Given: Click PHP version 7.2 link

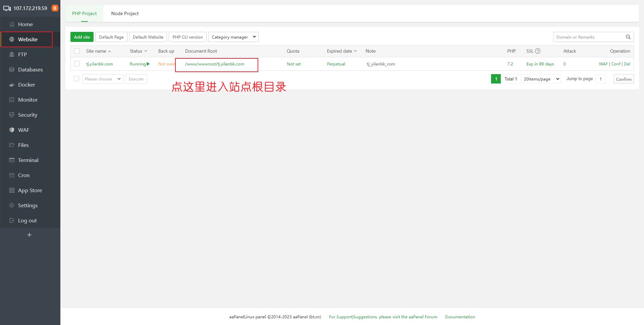Looking at the screenshot, I should click(510, 64).
